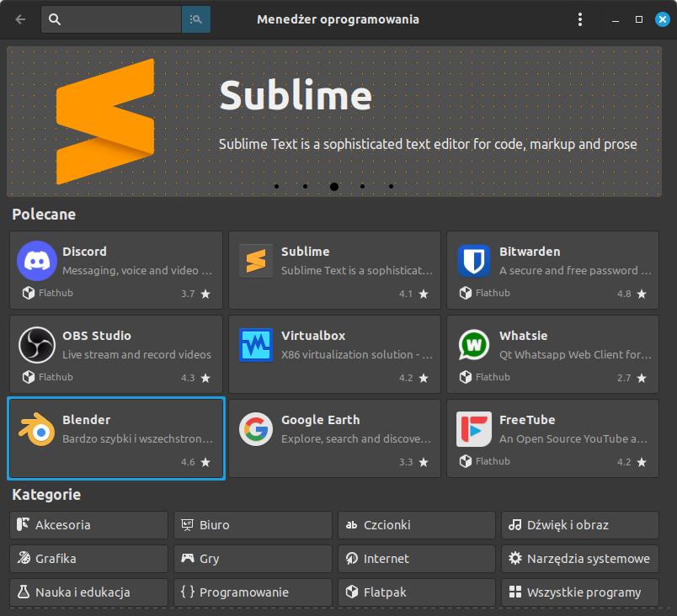The image size is (677, 616).
Task: Click the Google Earth 'G' icon
Action: coord(256,429)
